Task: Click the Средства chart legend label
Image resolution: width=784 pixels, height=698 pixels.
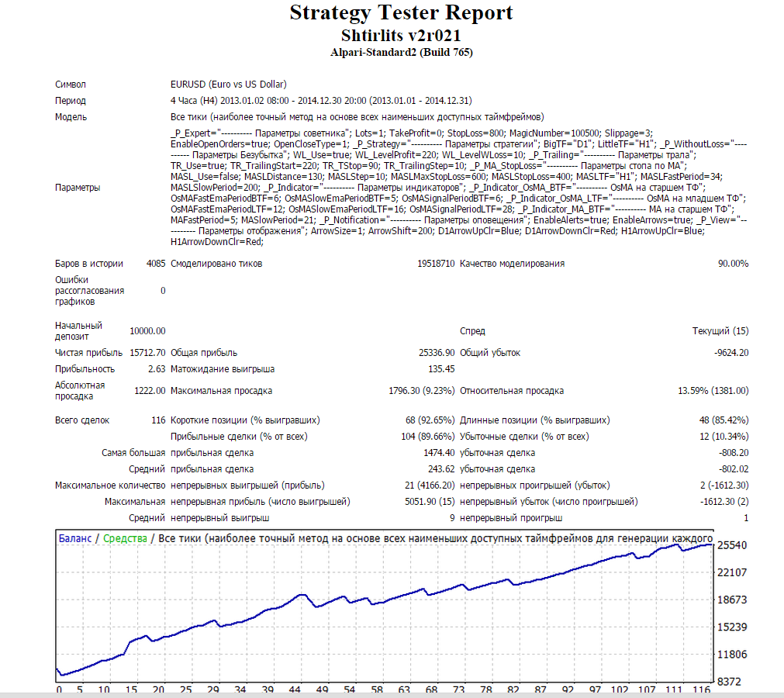Action: (x=125, y=538)
